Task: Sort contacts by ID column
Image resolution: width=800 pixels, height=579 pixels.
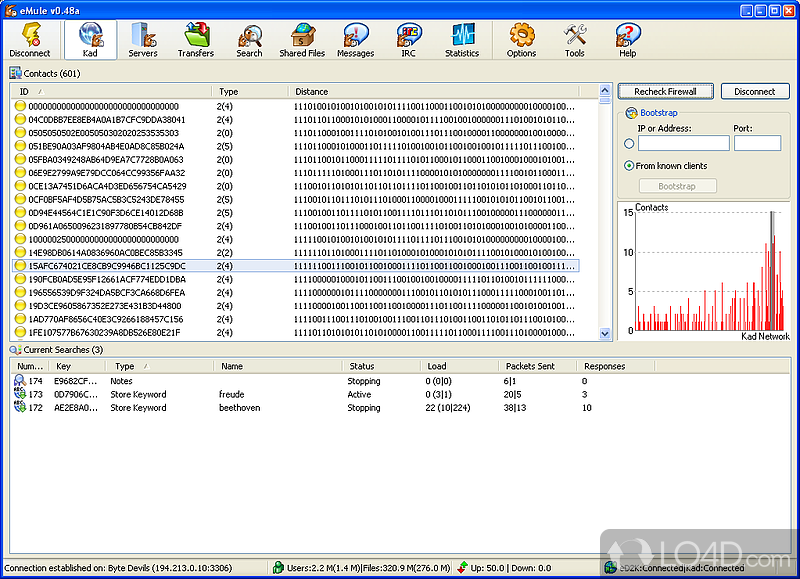Action: pos(111,91)
